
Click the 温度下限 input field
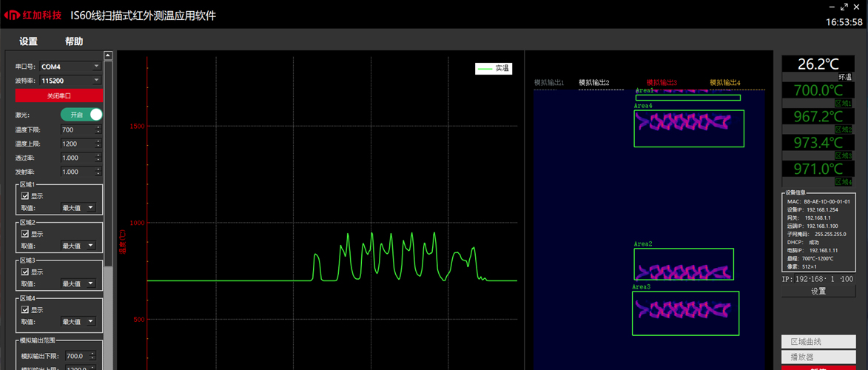click(x=77, y=130)
